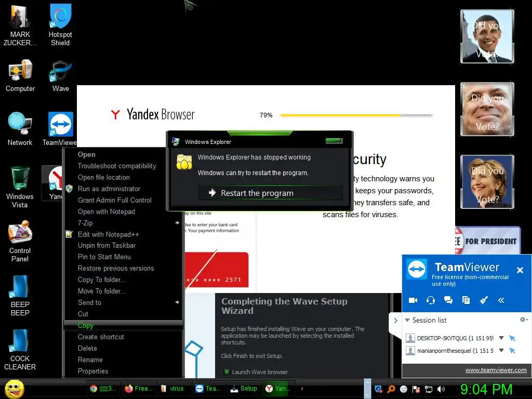Open the Hotspot Shield desktop icon

click(x=60, y=25)
